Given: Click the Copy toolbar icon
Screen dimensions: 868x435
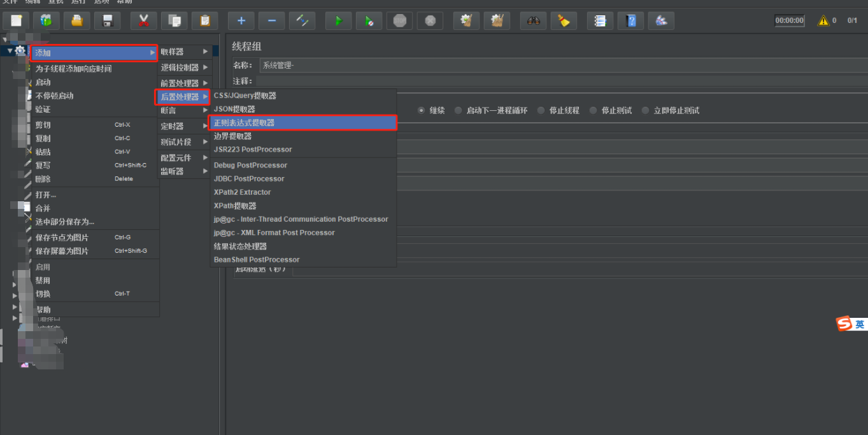Looking at the screenshot, I should [174, 20].
